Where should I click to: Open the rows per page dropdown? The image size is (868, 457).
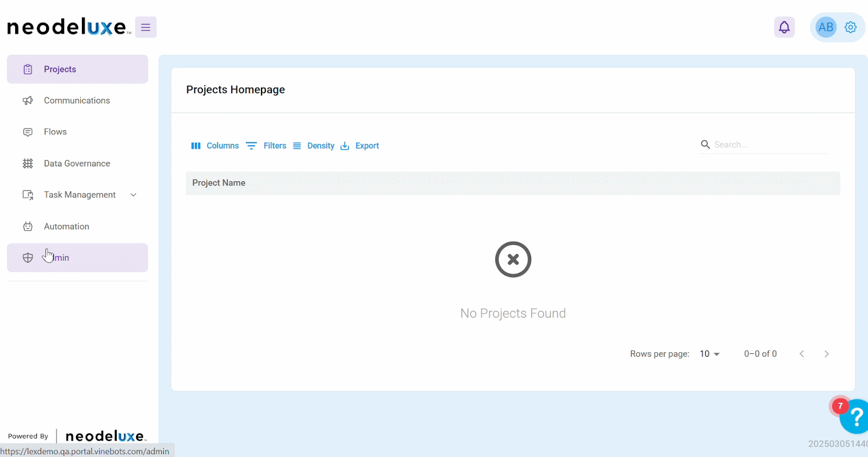point(710,354)
